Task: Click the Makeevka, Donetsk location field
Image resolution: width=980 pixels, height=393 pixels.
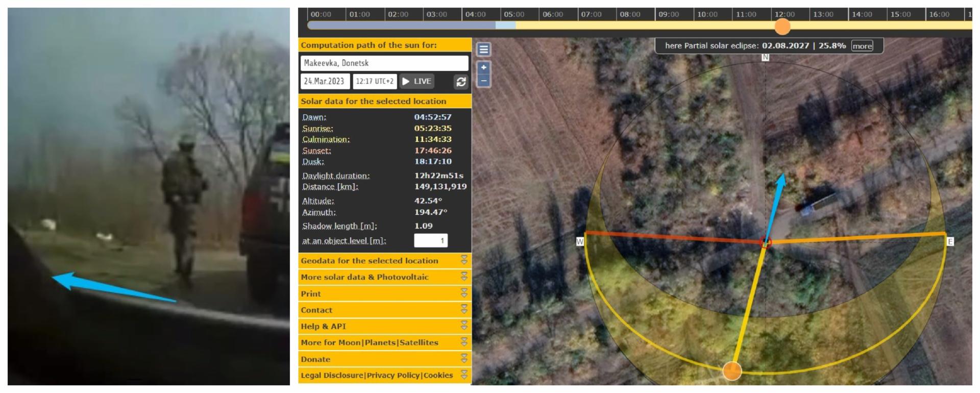Action: [x=384, y=63]
